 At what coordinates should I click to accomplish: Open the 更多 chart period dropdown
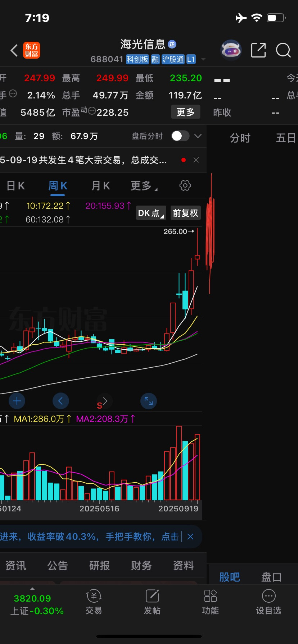click(144, 186)
